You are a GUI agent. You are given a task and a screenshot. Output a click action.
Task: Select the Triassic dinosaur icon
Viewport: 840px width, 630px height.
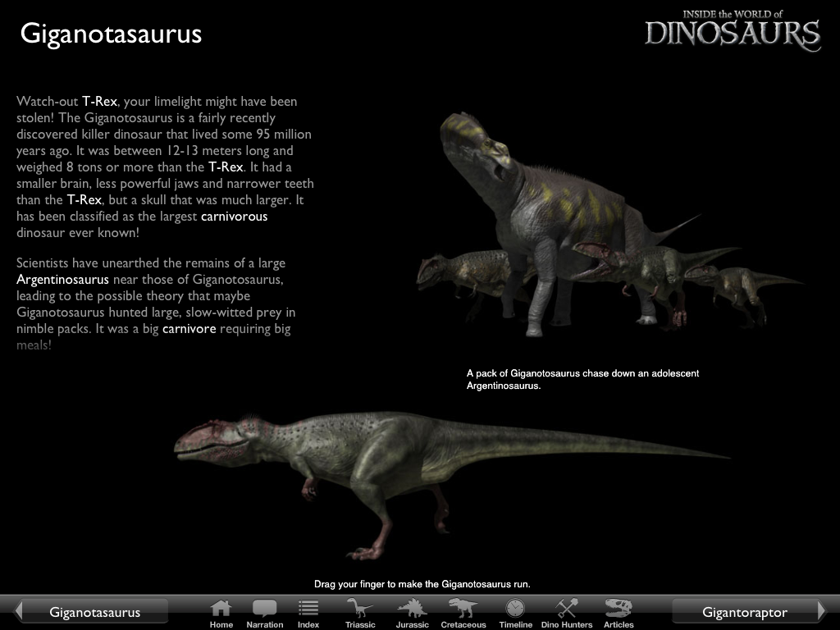pyautogui.click(x=360, y=613)
